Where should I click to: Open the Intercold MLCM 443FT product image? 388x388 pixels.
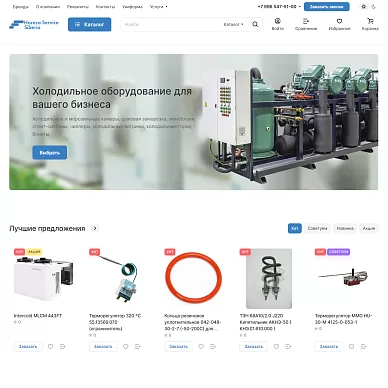44,278
